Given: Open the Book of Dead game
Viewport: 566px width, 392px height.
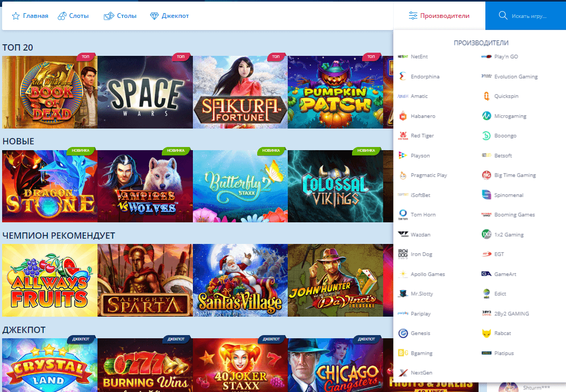Looking at the screenshot, I should tap(50, 92).
